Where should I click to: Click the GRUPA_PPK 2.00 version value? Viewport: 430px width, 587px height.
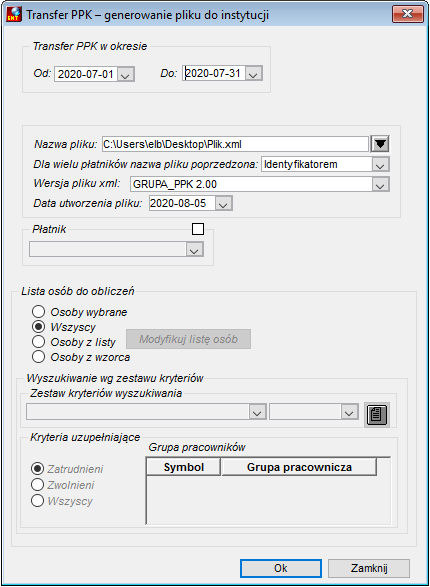[x=175, y=184]
